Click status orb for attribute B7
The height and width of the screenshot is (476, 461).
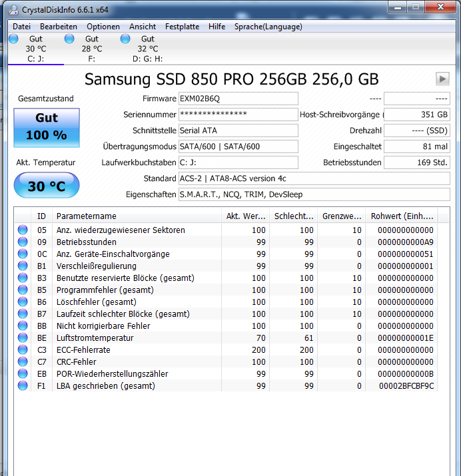(23, 314)
